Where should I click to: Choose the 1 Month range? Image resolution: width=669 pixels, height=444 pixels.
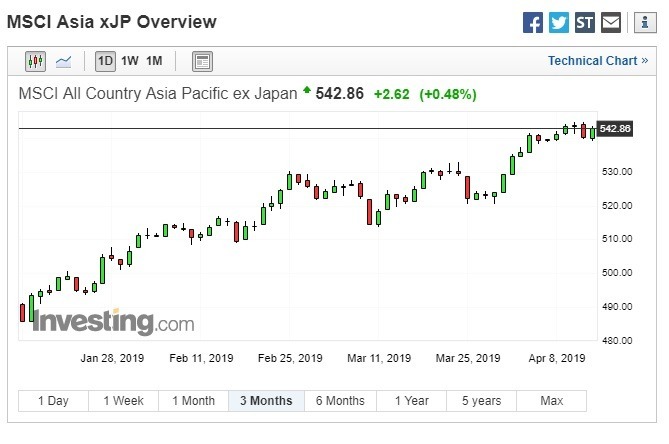(194, 401)
